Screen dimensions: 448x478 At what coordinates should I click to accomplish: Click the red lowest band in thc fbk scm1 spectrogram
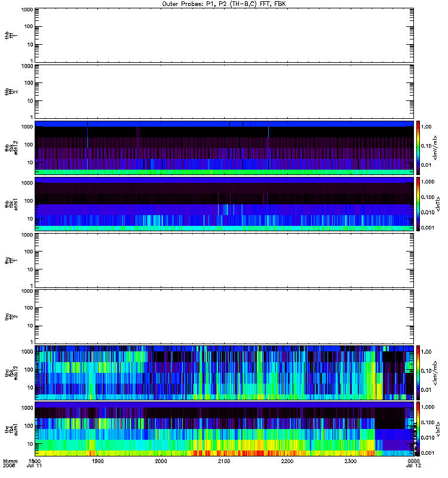pyautogui.click(x=224, y=453)
